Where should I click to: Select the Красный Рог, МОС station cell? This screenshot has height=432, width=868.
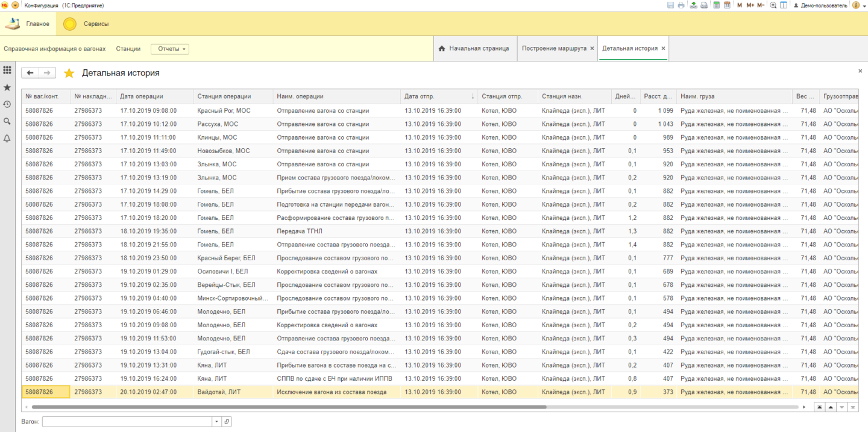(233, 111)
